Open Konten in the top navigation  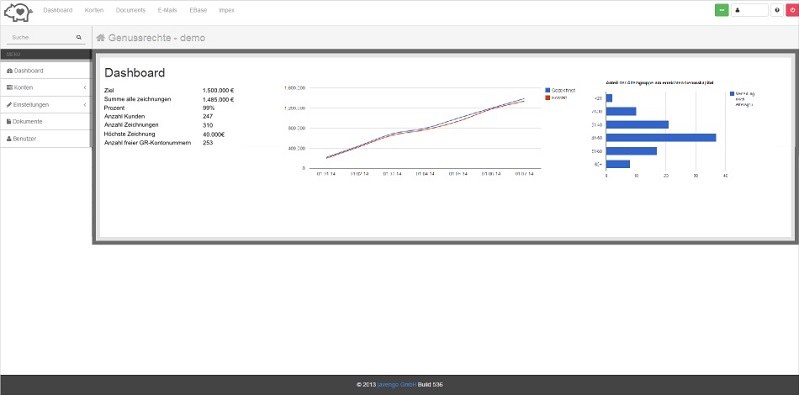[x=94, y=10]
